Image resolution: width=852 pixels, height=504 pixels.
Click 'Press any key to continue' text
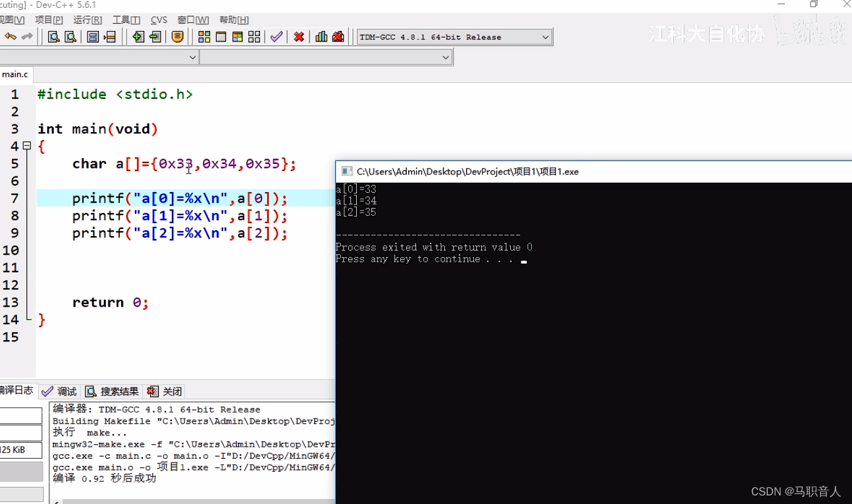(425, 259)
